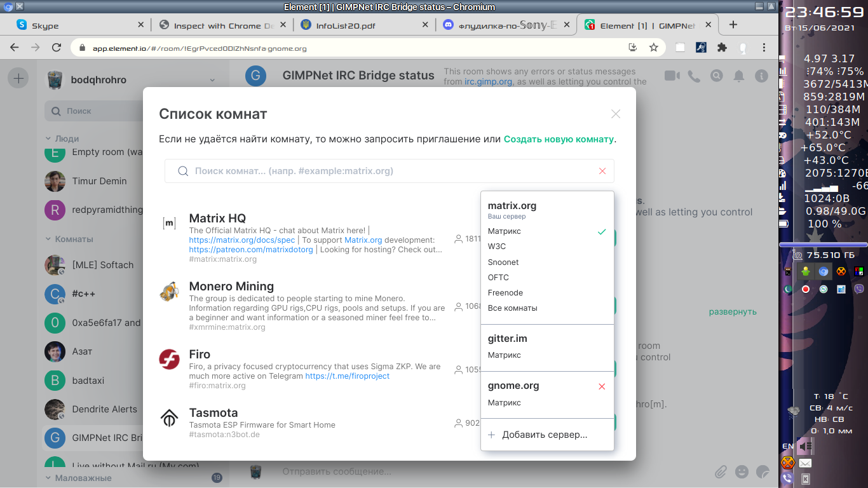Open the matrix.org/docs/spec link
The height and width of the screenshot is (488, 868).
pyautogui.click(x=242, y=240)
